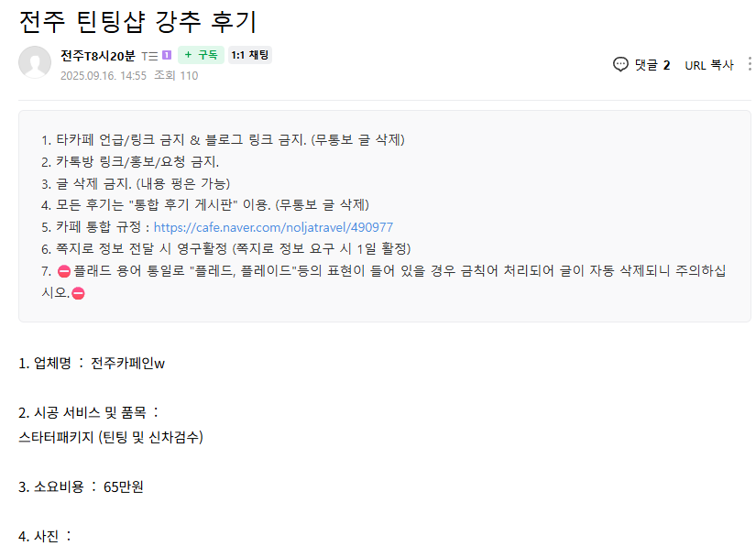The height and width of the screenshot is (546, 756).
Task: Click the trailing red no-entry emoji
Action: [x=78, y=293]
